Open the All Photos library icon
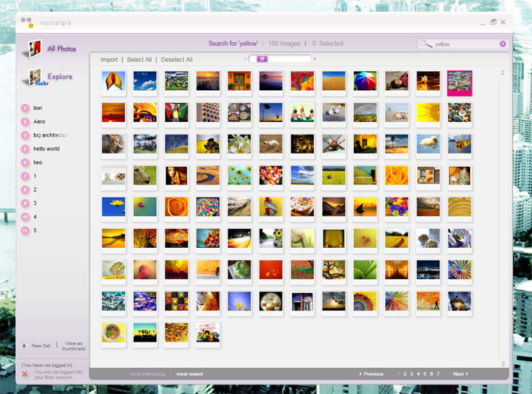Image resolution: width=532 pixels, height=394 pixels. pos(33,49)
